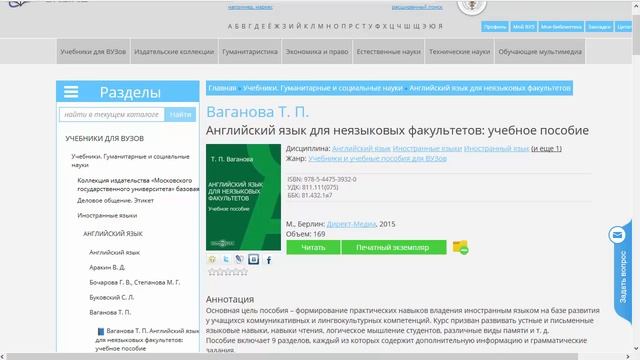Open Обучающие мультимедиа menu tab
Image resolution: width=640 pixels, height=360 pixels.
pyautogui.click(x=540, y=51)
